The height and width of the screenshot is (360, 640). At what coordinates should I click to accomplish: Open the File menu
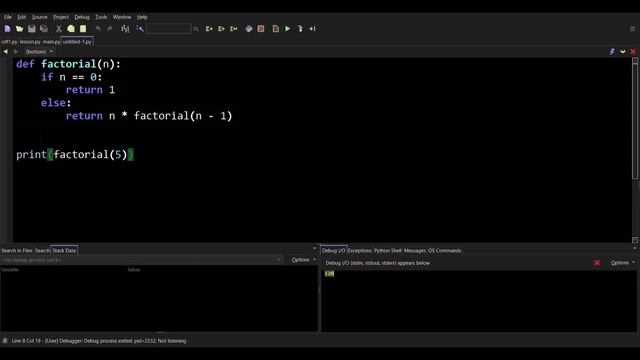pos(8,17)
